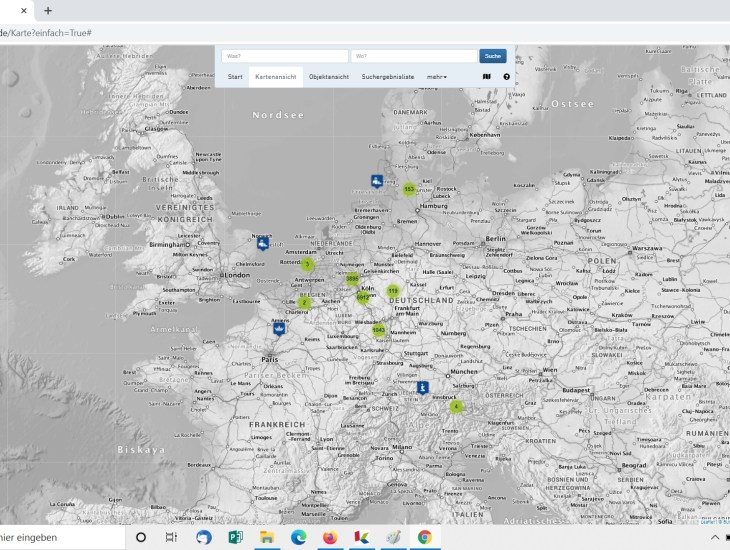This screenshot has width=730, height=550.
Task: Open the help question mark icon
Action: pos(506,77)
